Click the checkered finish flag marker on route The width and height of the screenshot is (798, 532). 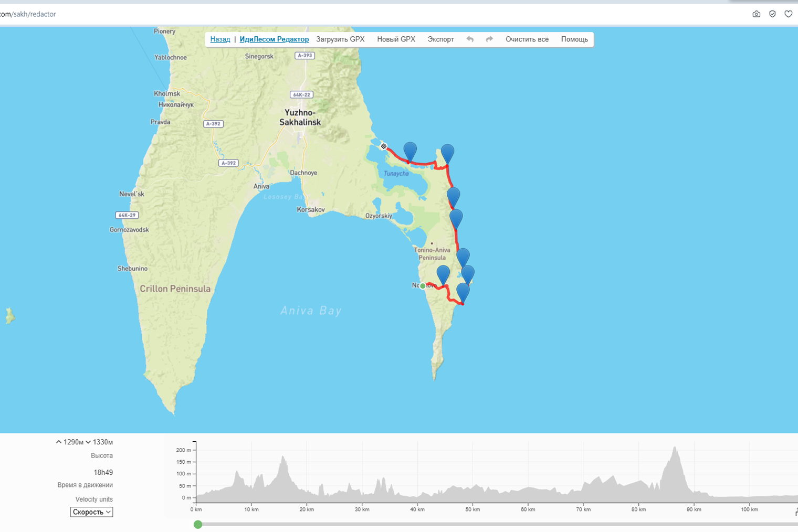coord(384,146)
